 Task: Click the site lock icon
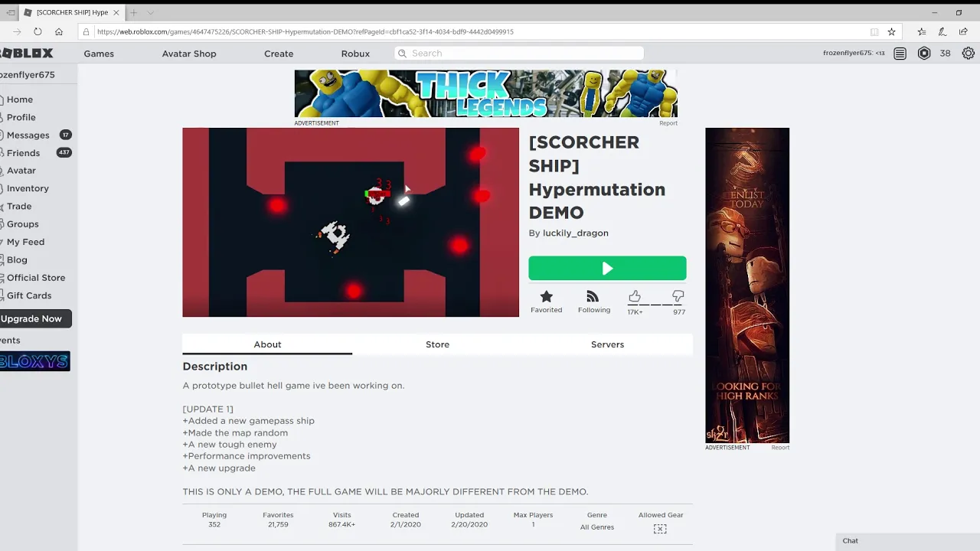coord(87,31)
